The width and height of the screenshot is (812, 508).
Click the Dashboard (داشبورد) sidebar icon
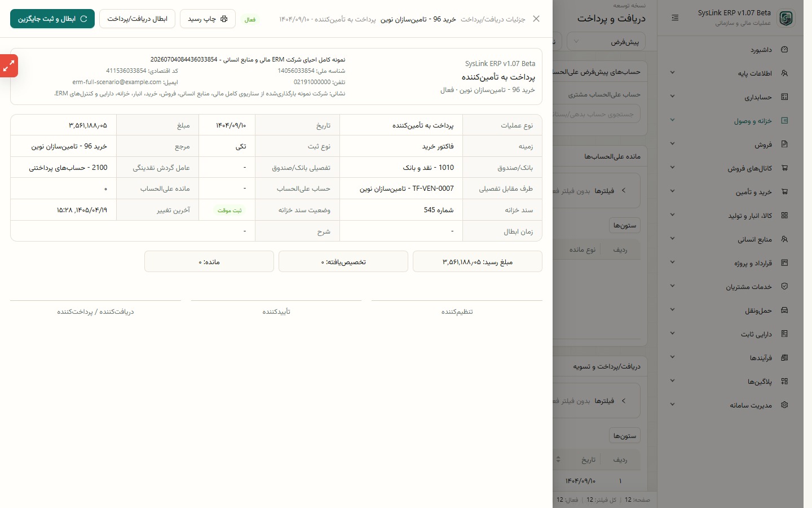784,50
